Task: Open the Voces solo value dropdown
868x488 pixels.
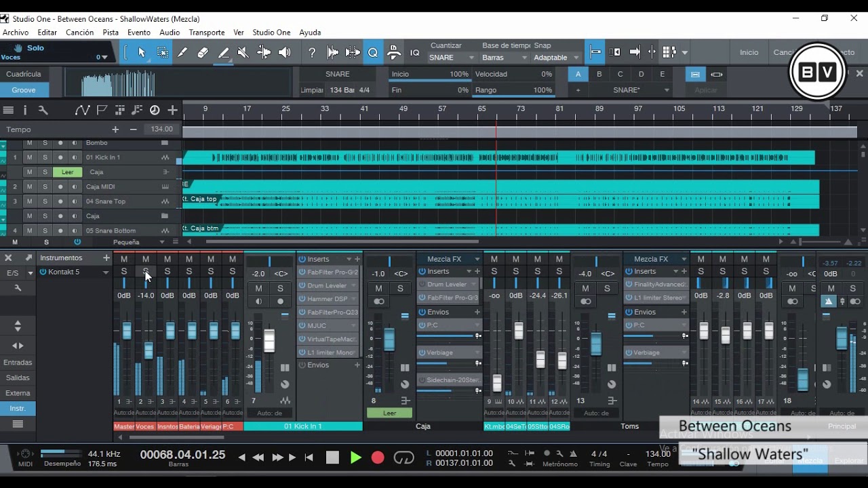Action: point(102,58)
